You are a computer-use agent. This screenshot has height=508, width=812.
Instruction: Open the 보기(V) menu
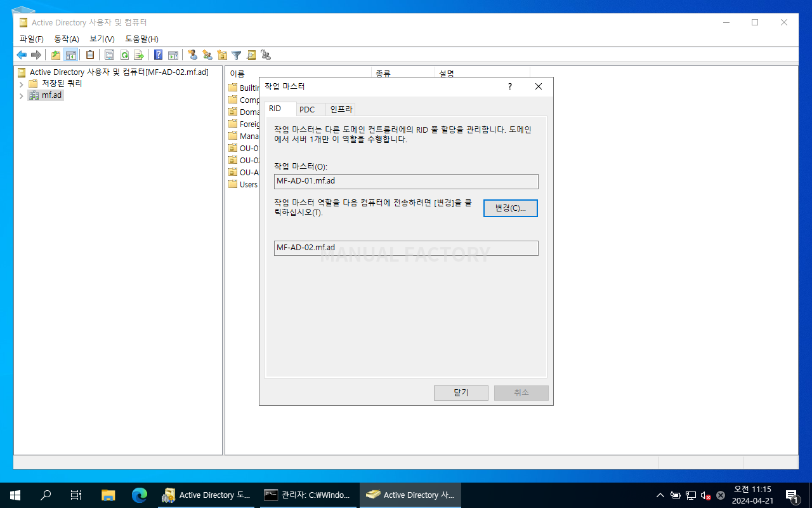pyautogui.click(x=101, y=39)
